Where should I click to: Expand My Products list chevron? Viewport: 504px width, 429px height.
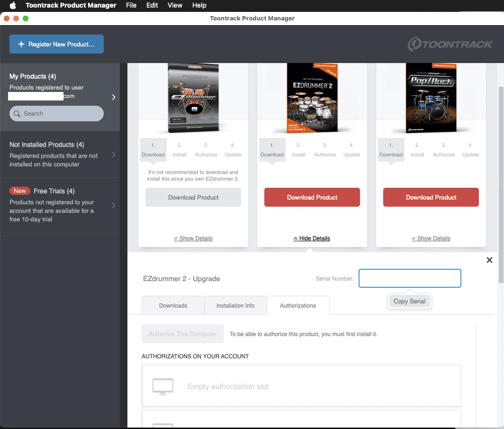click(114, 97)
